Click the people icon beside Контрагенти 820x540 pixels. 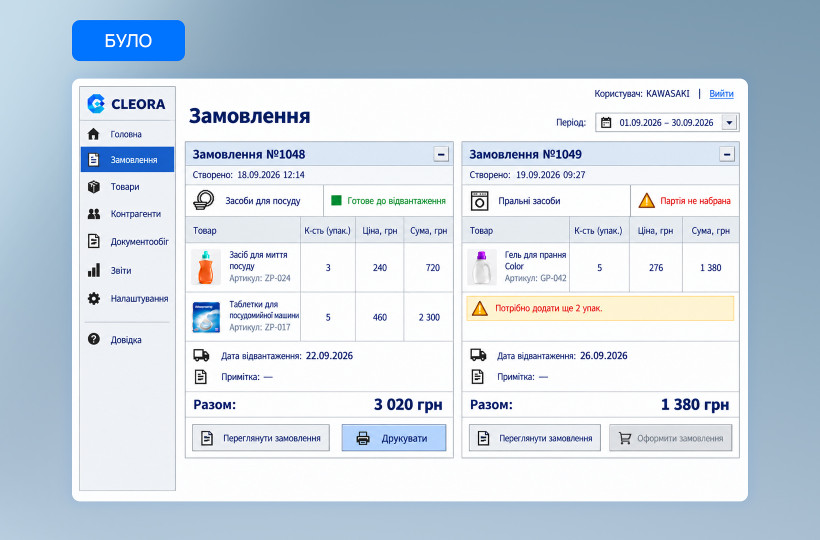[94, 214]
